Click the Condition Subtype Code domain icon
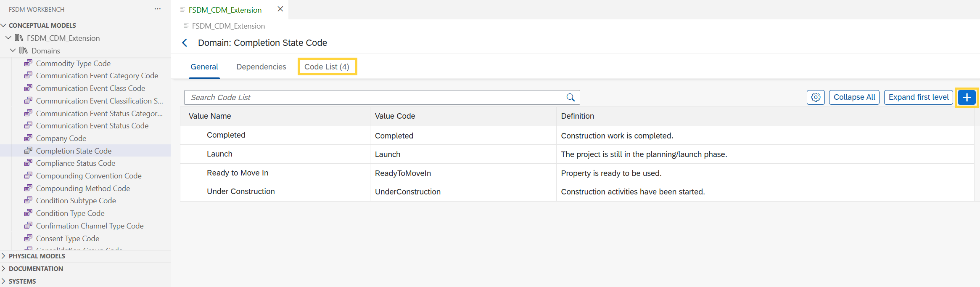980x287 pixels. (x=28, y=200)
